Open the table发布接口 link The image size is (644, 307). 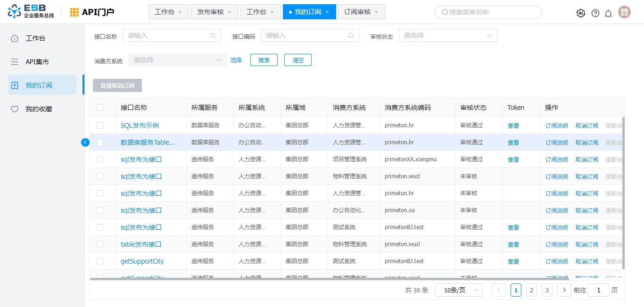coord(141,244)
